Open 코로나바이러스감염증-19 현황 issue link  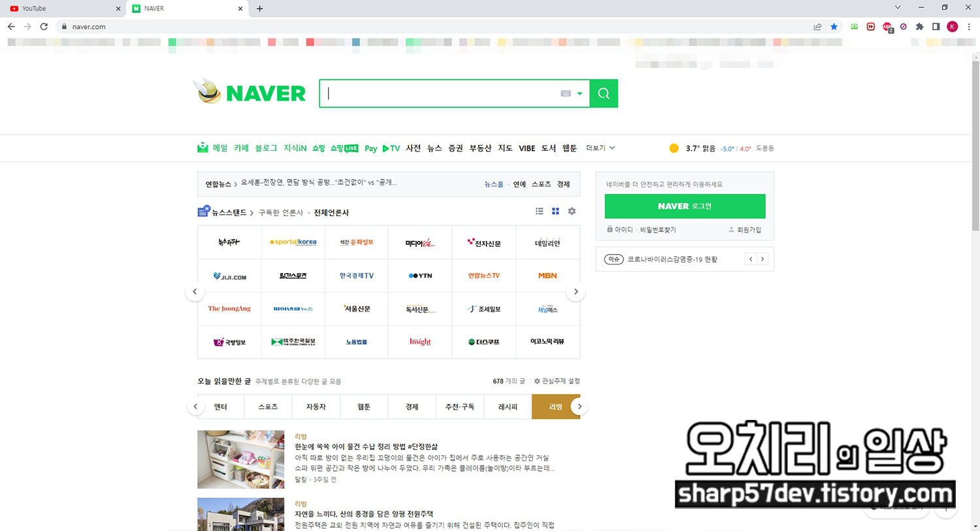672,259
